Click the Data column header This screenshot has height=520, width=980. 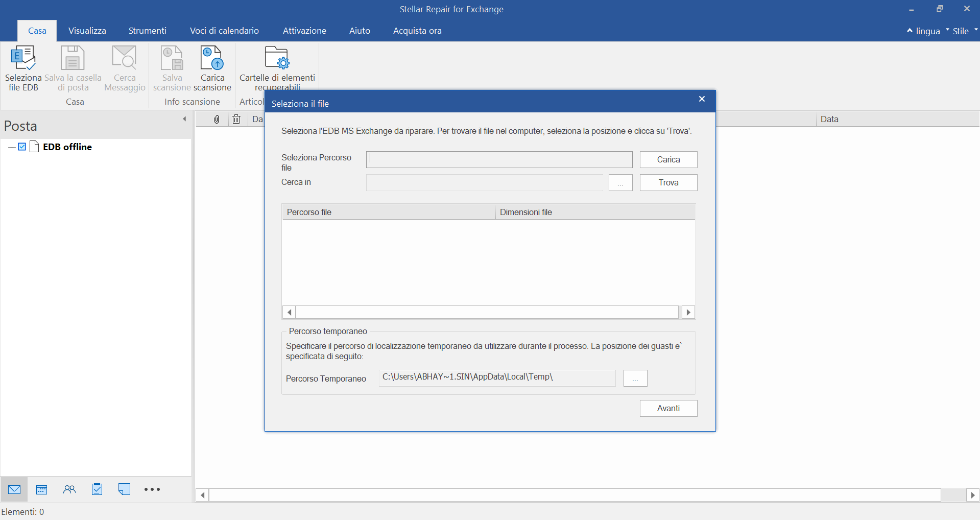point(897,119)
